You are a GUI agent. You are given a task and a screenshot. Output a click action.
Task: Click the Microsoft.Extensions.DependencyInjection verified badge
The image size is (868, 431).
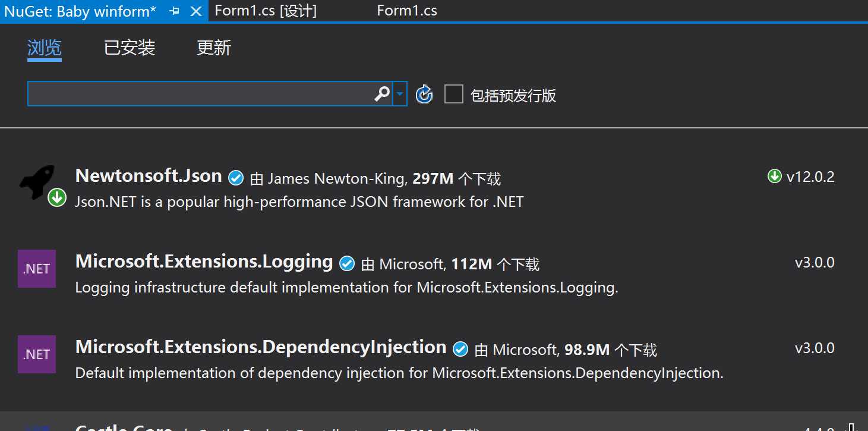460,349
